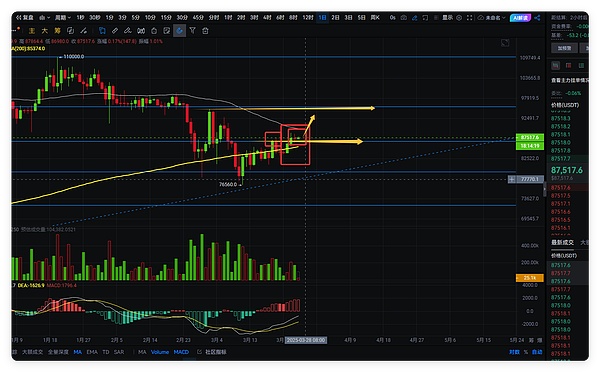Click the share icon beside AI button
Image resolution: width=600 pixels, height=372 pixels.
pyautogui.click(x=537, y=18)
